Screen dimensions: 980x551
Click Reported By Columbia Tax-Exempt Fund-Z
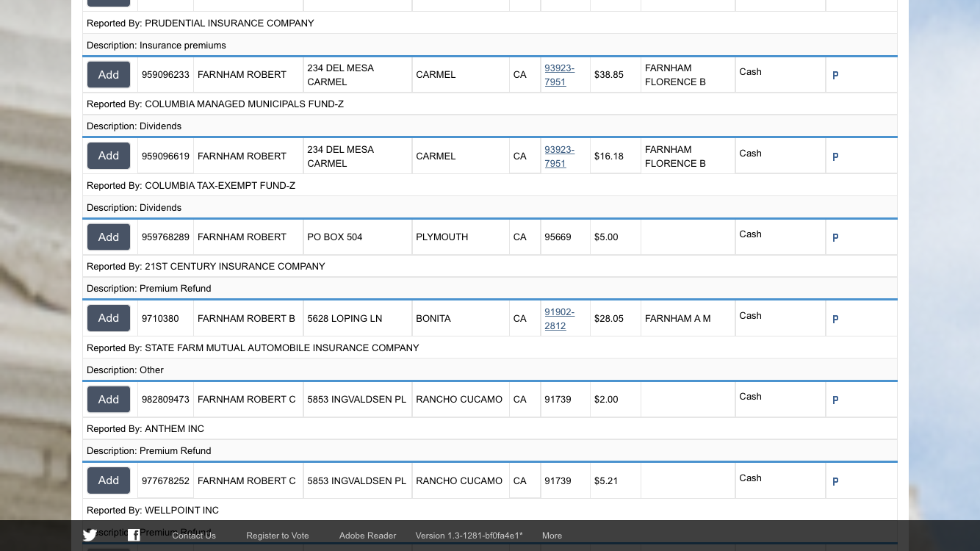pos(490,185)
